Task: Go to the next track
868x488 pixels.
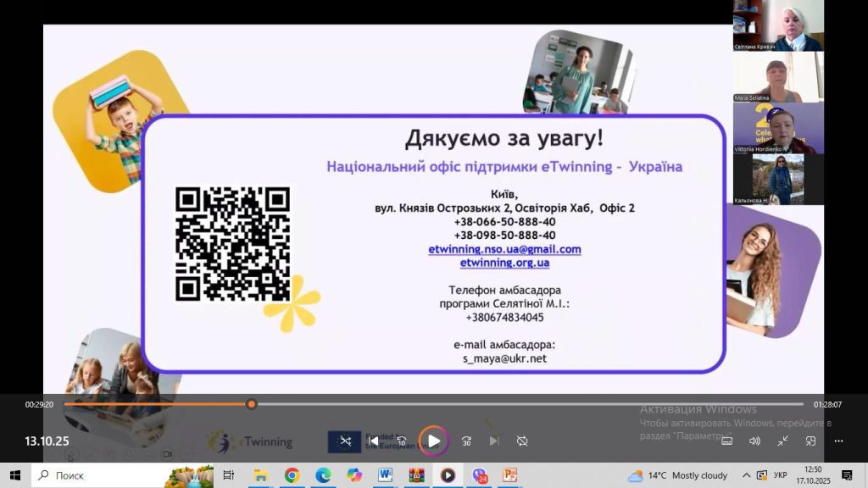Action: point(494,441)
